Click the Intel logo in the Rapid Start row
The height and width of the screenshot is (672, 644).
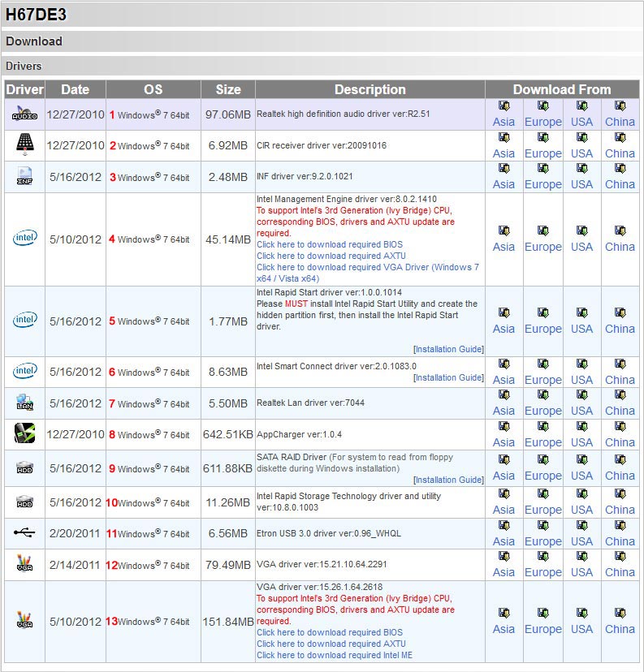coord(25,320)
